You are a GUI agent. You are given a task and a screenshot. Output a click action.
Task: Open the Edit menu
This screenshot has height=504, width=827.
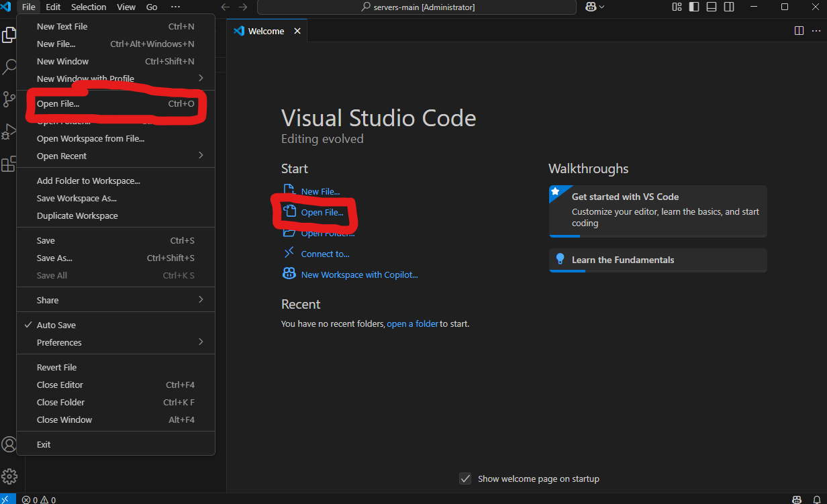[53, 7]
